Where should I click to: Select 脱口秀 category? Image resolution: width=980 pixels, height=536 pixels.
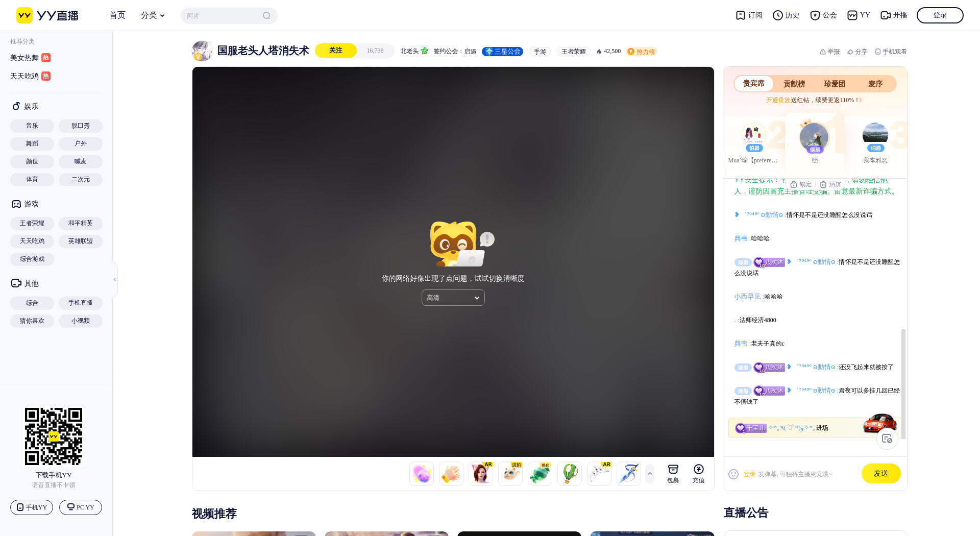[81, 126]
